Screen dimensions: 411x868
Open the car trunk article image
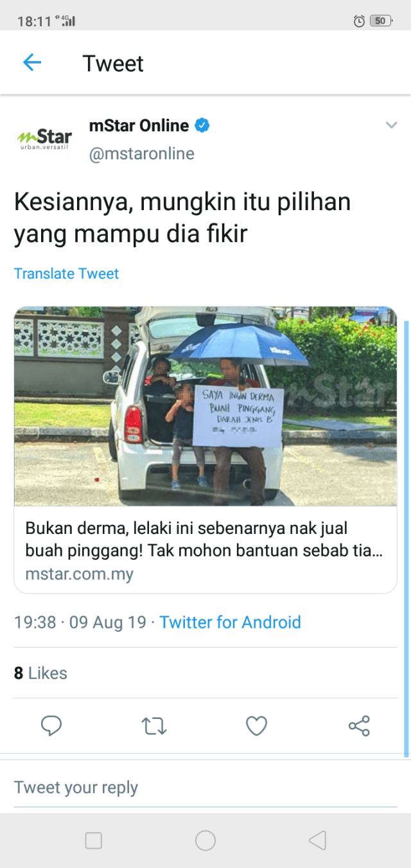click(205, 407)
